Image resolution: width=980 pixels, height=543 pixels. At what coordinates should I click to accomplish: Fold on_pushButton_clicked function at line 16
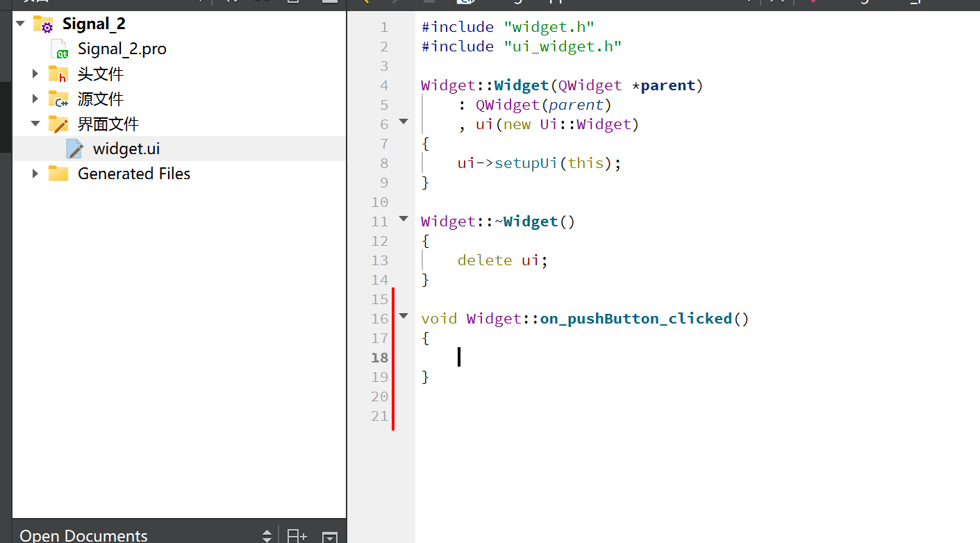coord(404,316)
